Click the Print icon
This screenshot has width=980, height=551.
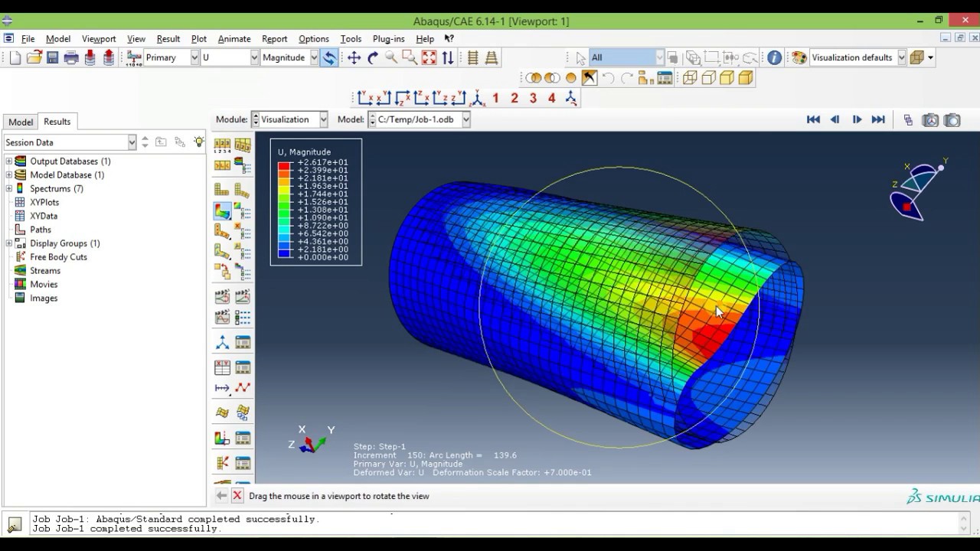pyautogui.click(x=71, y=57)
